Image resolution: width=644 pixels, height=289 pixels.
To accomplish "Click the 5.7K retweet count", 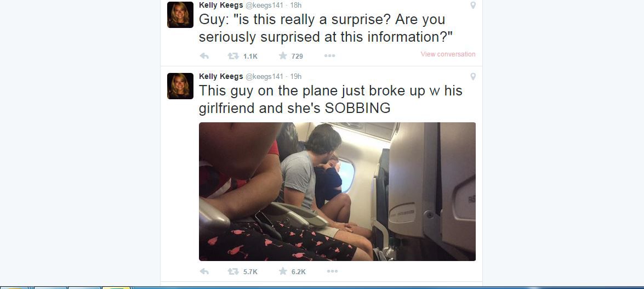I will click(250, 272).
